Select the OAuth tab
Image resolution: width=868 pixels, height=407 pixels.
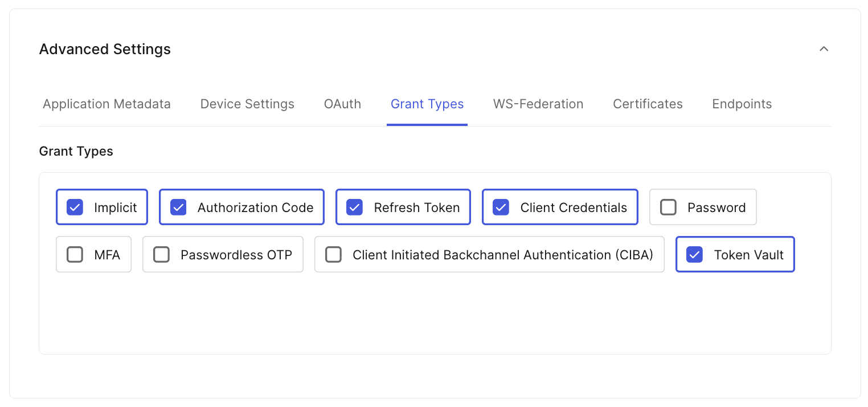(x=342, y=104)
